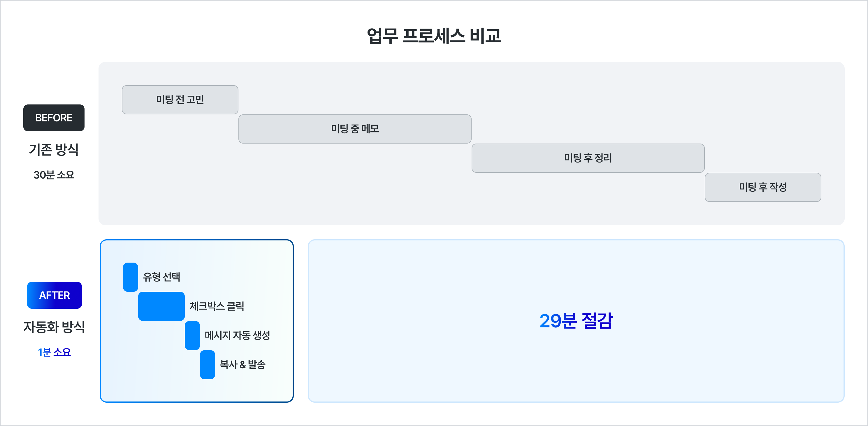Click the 체크박스 클릭 label

click(217, 306)
